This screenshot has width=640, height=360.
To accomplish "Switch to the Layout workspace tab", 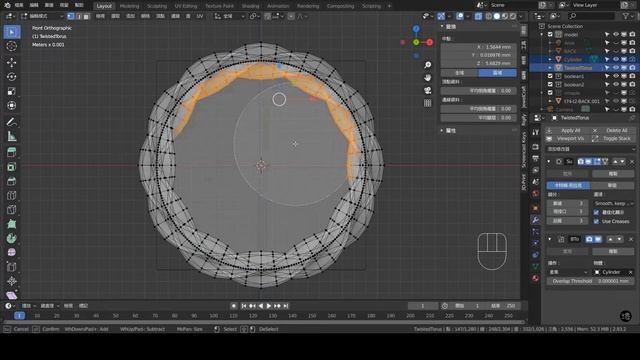I will [104, 6].
